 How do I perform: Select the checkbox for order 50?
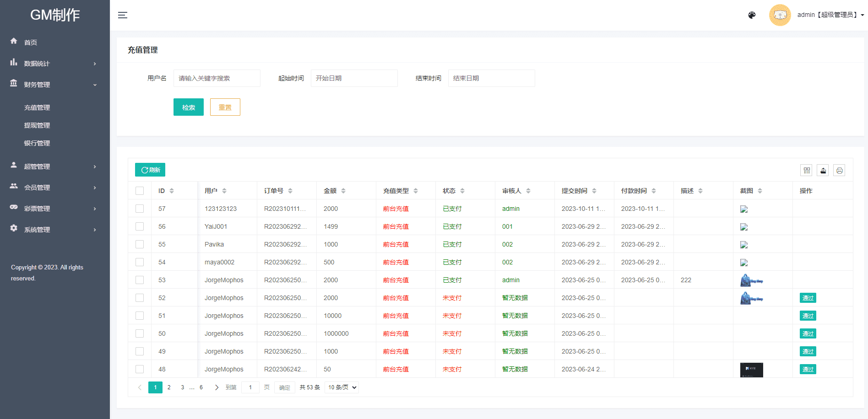140,333
